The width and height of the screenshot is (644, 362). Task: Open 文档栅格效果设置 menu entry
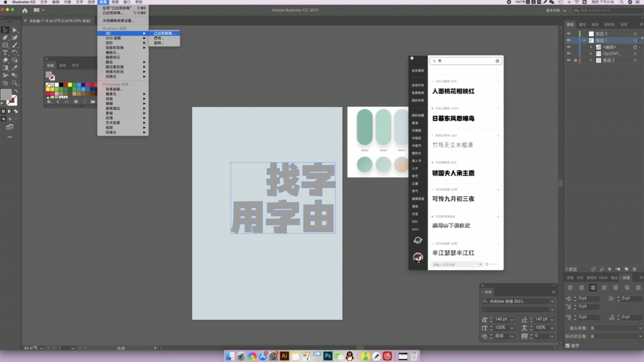(x=118, y=20)
